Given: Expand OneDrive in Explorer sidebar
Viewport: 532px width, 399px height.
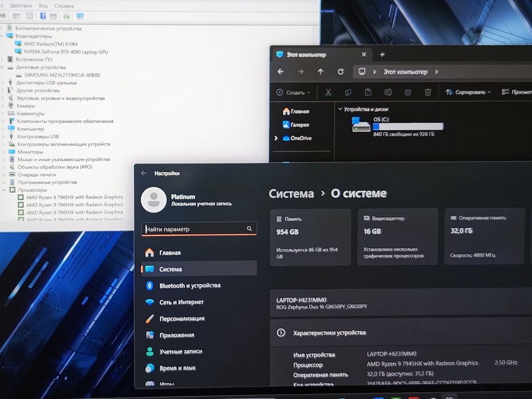Looking at the screenshot, I should click(x=276, y=138).
